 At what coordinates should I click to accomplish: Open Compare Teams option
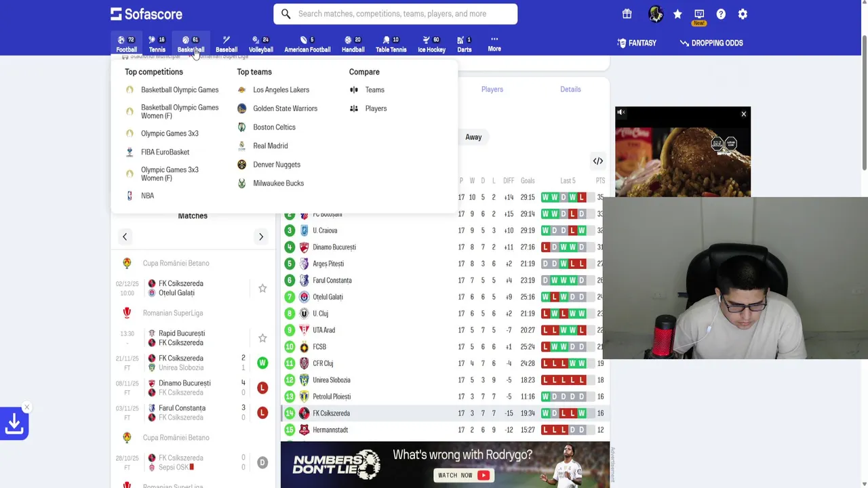(367, 89)
